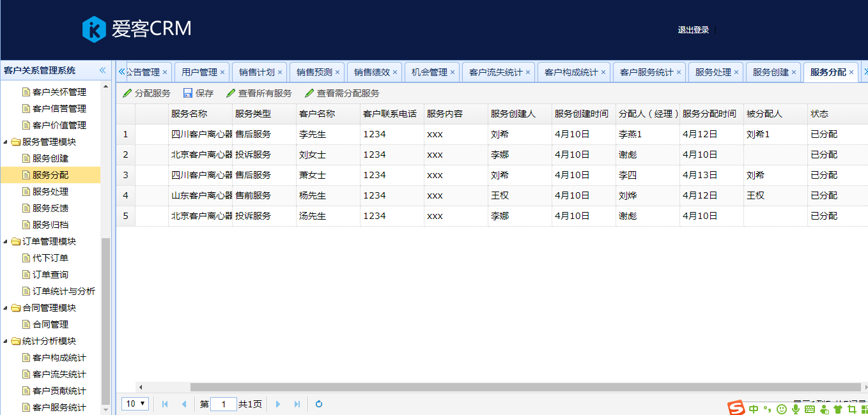
Task: Switch to the 机会管理 tab
Action: 429,72
